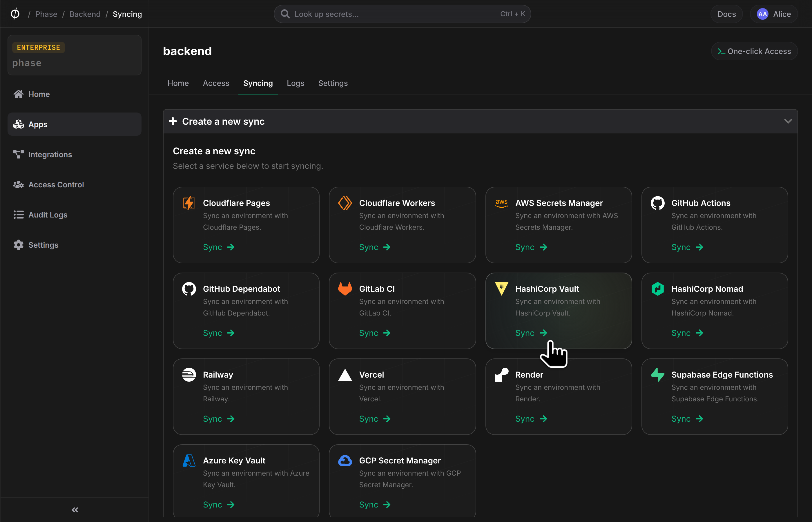
Task: Click the Phase logo icon in header
Action: 15,14
